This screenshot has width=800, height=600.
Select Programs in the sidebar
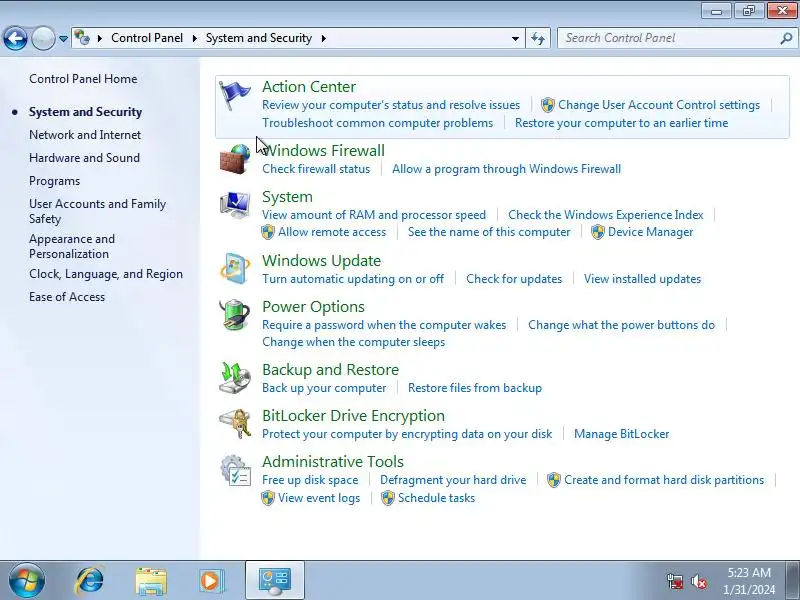[x=55, y=181]
